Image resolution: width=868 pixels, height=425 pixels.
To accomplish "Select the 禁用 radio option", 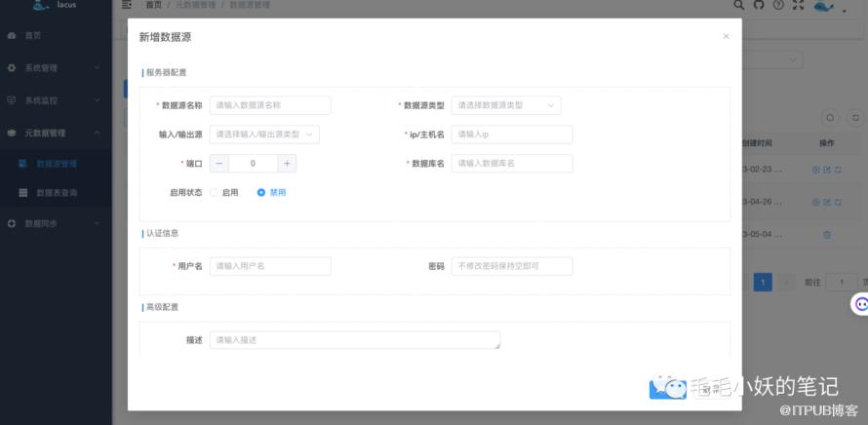I will [x=261, y=193].
